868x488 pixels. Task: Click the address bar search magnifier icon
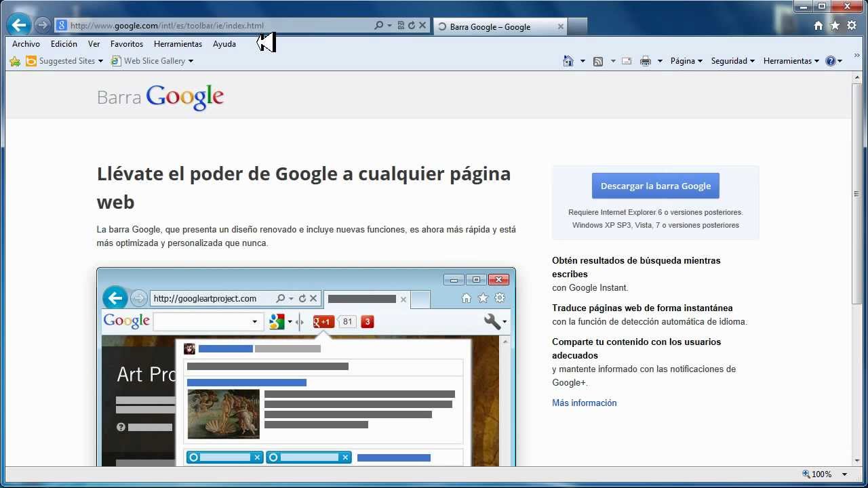point(378,26)
